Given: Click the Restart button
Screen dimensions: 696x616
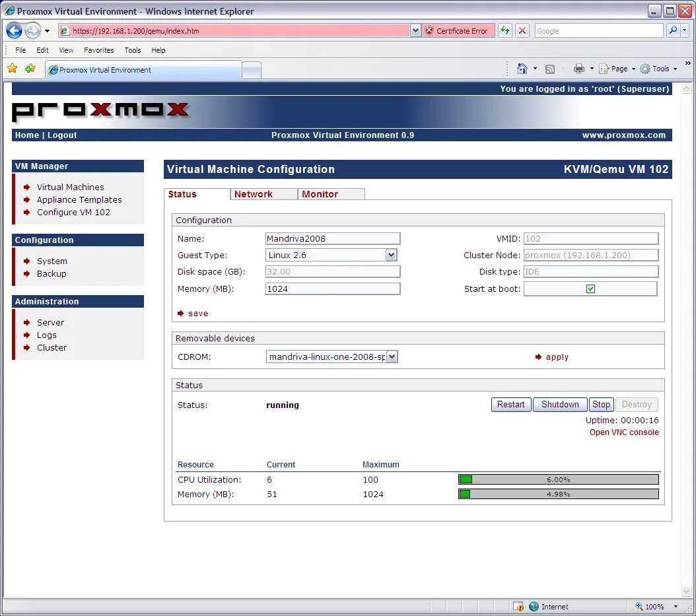Looking at the screenshot, I should click(x=511, y=404).
